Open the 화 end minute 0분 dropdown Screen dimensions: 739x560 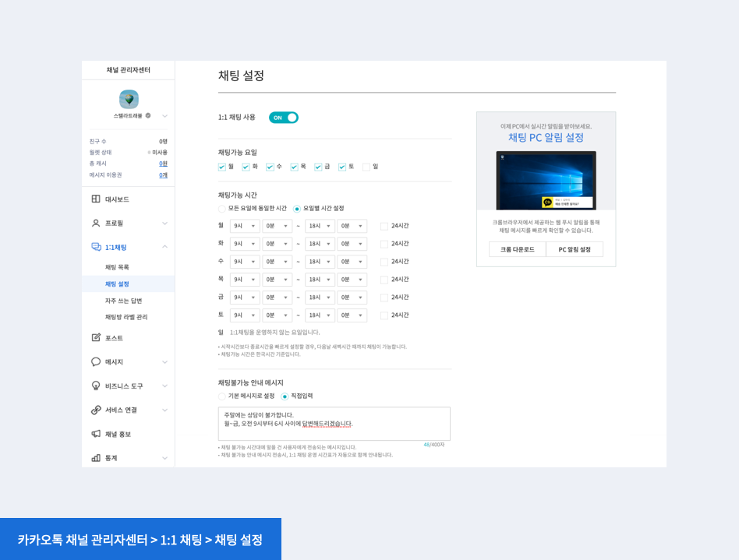(x=352, y=244)
